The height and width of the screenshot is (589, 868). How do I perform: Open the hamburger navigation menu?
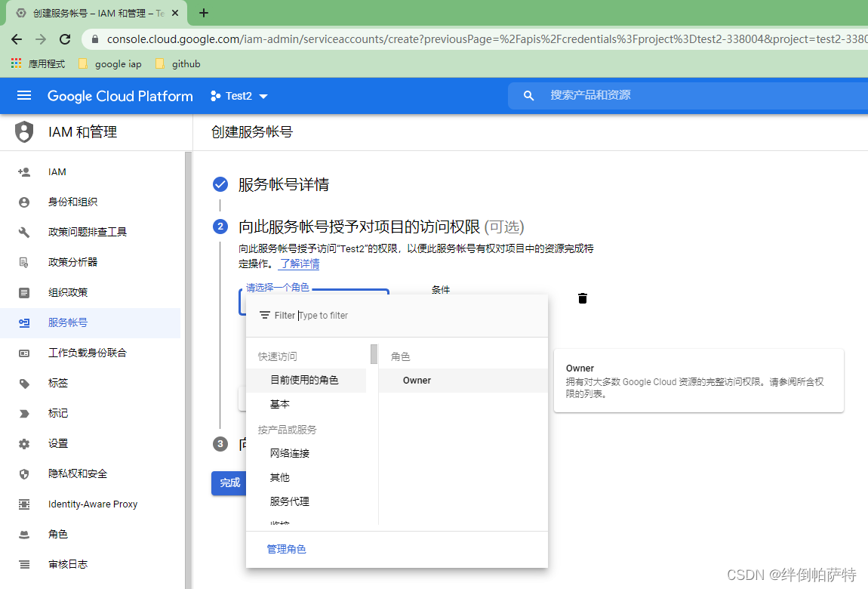[x=24, y=96]
